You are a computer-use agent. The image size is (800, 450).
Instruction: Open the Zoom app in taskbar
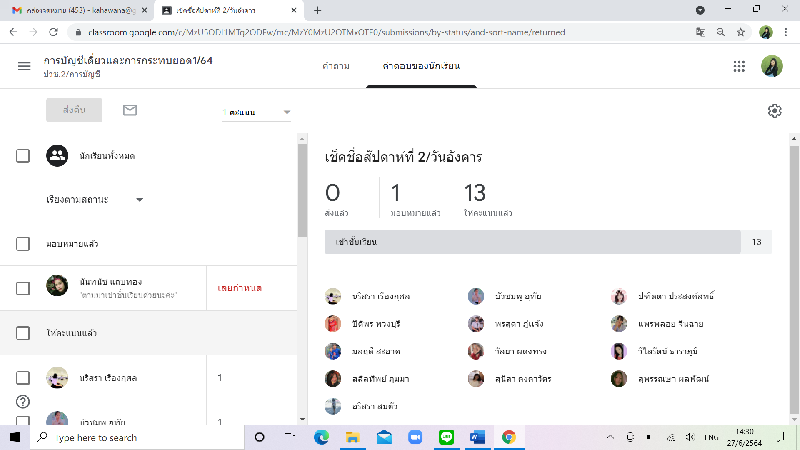(415, 437)
